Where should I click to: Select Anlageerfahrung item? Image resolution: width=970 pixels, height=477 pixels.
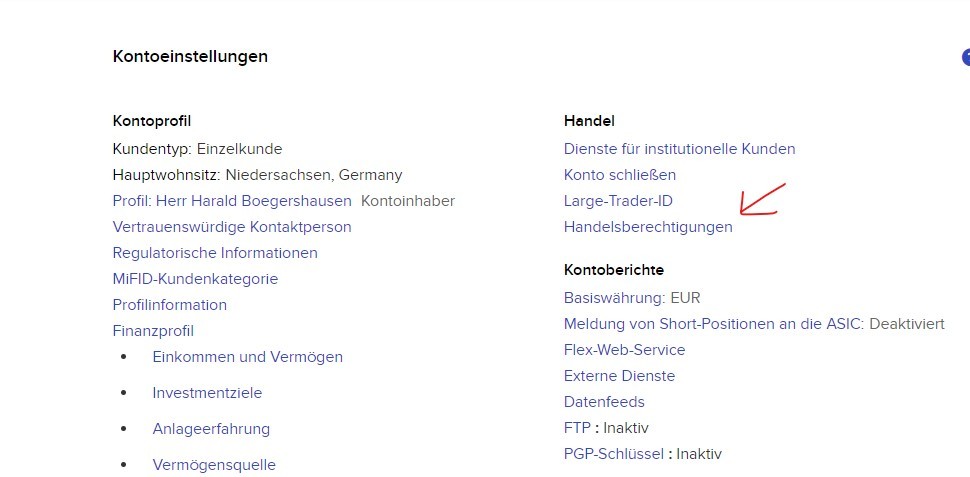211,429
